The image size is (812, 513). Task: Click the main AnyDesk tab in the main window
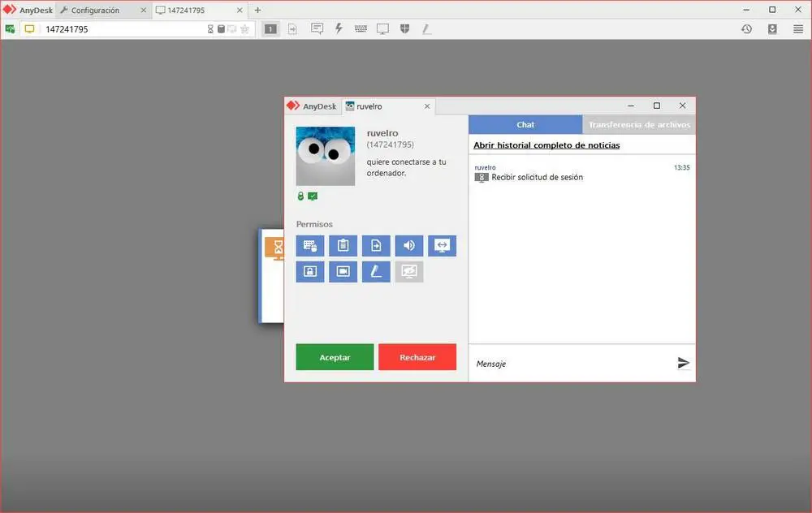28,10
